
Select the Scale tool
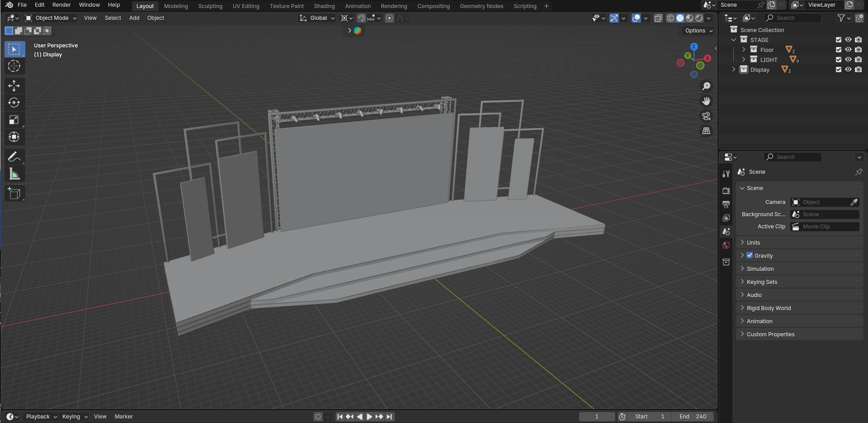pos(14,120)
